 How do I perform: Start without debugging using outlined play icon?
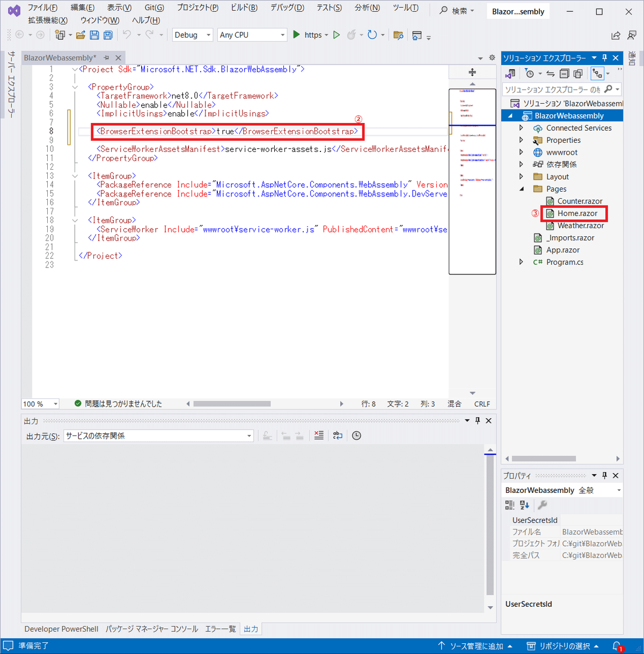(x=336, y=35)
